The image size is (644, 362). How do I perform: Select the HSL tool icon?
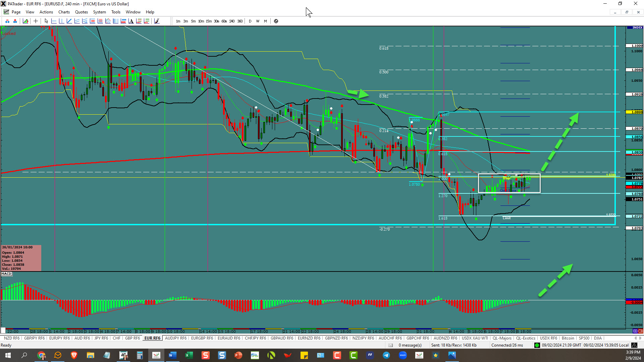(147, 21)
